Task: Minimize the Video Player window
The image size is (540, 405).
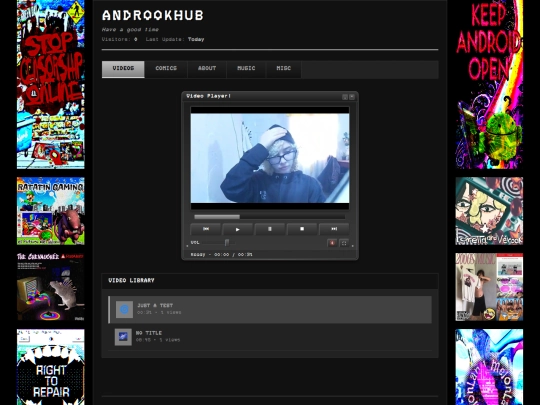Action: pyautogui.click(x=345, y=97)
